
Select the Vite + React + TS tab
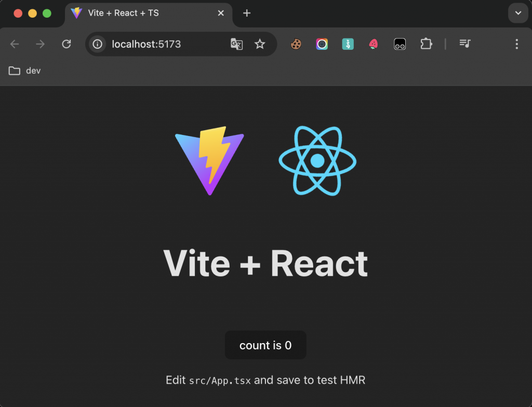tap(149, 14)
